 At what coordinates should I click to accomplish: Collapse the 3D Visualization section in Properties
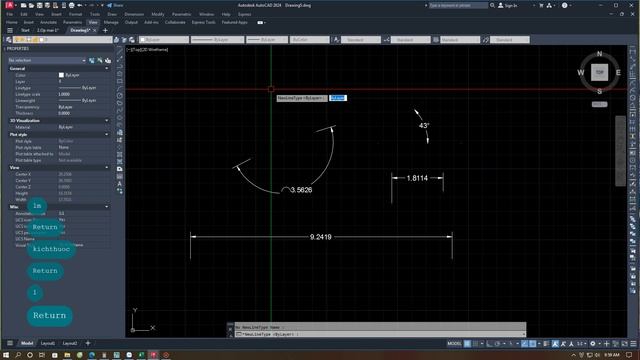coord(107,121)
